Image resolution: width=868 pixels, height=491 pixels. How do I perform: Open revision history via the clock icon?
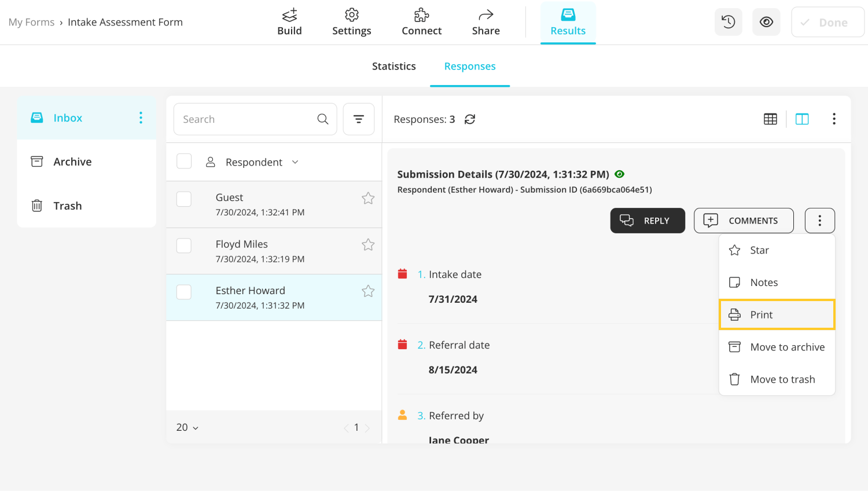coord(728,21)
